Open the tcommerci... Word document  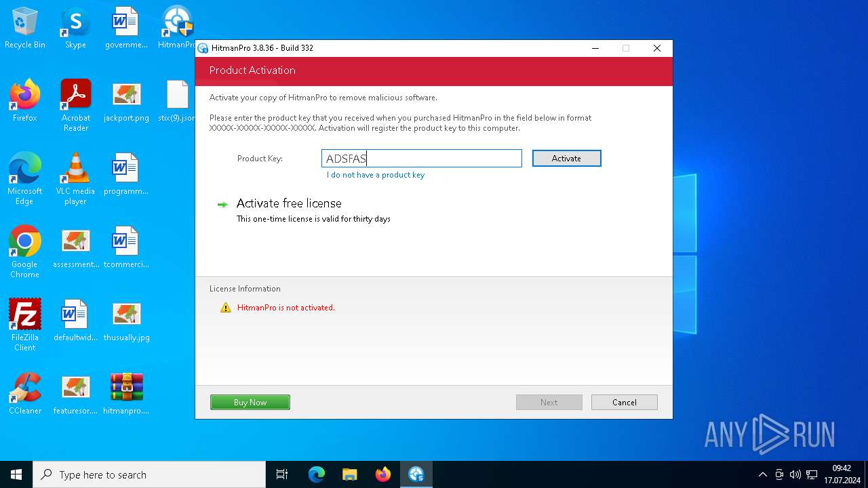tap(125, 247)
